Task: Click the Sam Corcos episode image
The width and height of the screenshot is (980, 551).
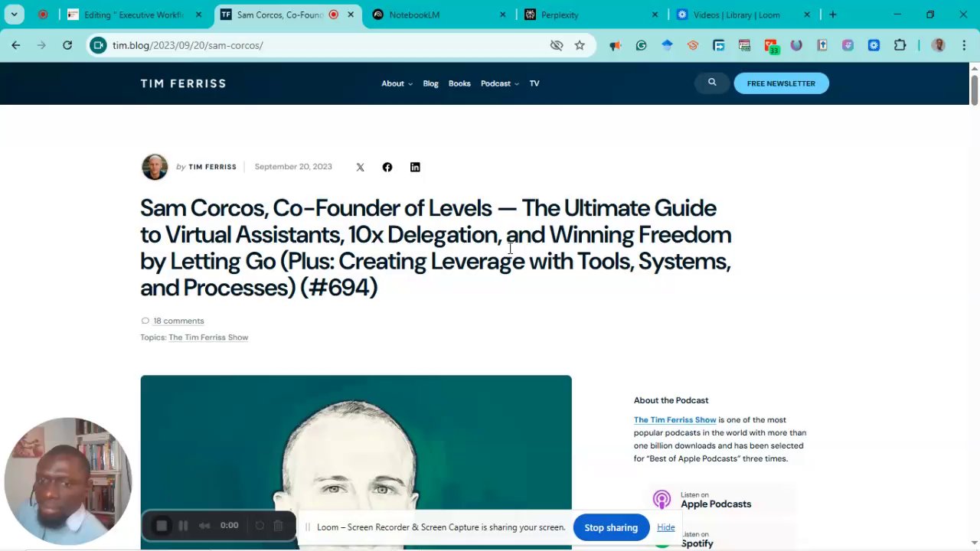Action: pos(356,462)
